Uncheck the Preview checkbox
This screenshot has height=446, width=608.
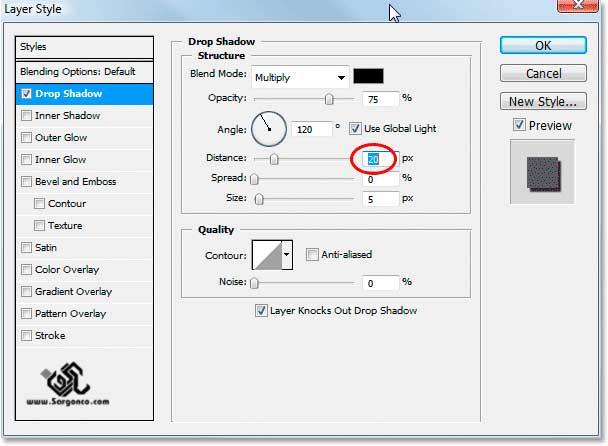click(x=519, y=125)
